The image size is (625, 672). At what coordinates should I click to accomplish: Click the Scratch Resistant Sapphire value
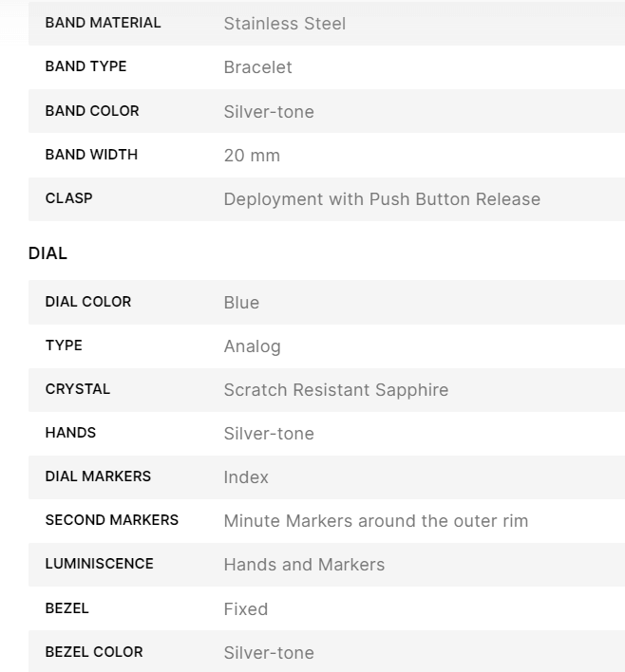[335, 390]
